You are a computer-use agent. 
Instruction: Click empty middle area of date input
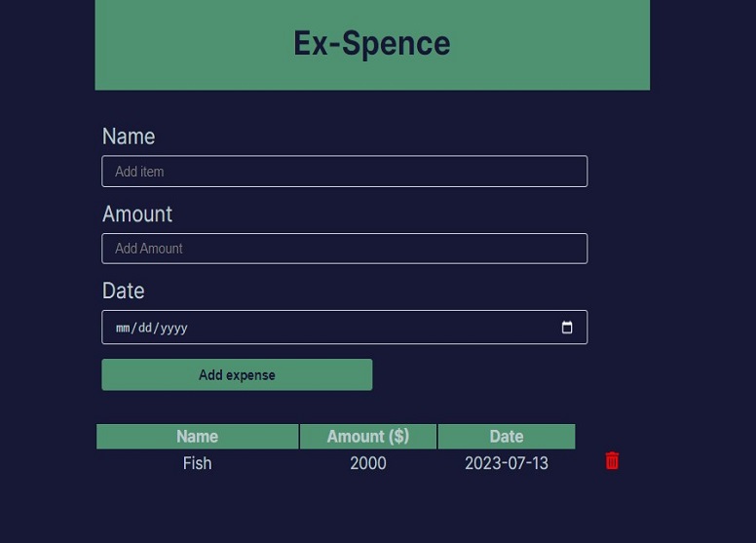coord(370,328)
